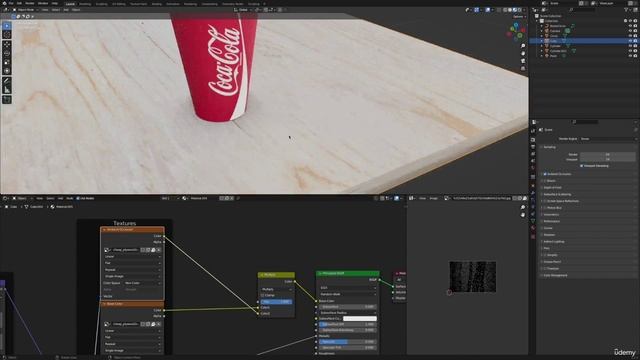Open the Output properties tab
The width and height of the screenshot is (640, 360).
pos(533,147)
